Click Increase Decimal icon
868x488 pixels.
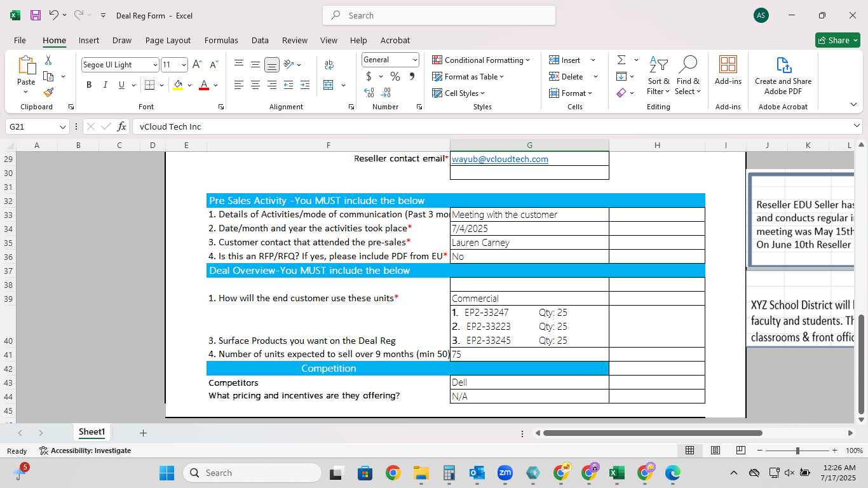369,92
